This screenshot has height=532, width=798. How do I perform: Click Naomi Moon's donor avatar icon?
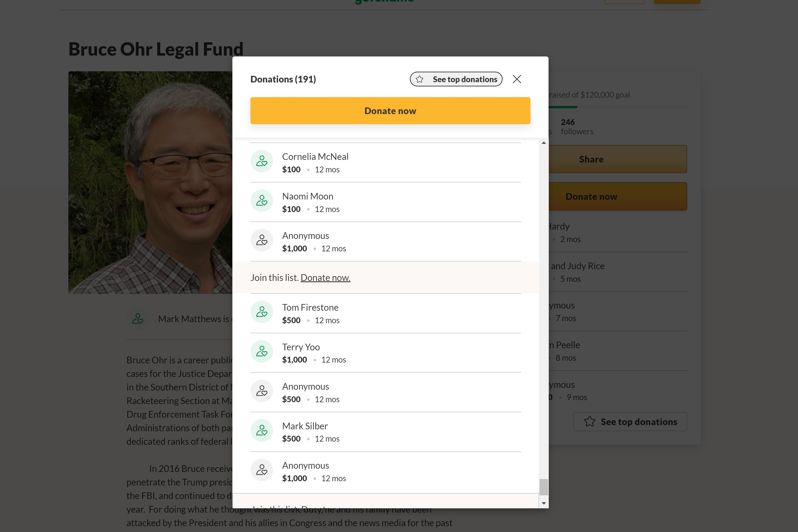(261, 201)
